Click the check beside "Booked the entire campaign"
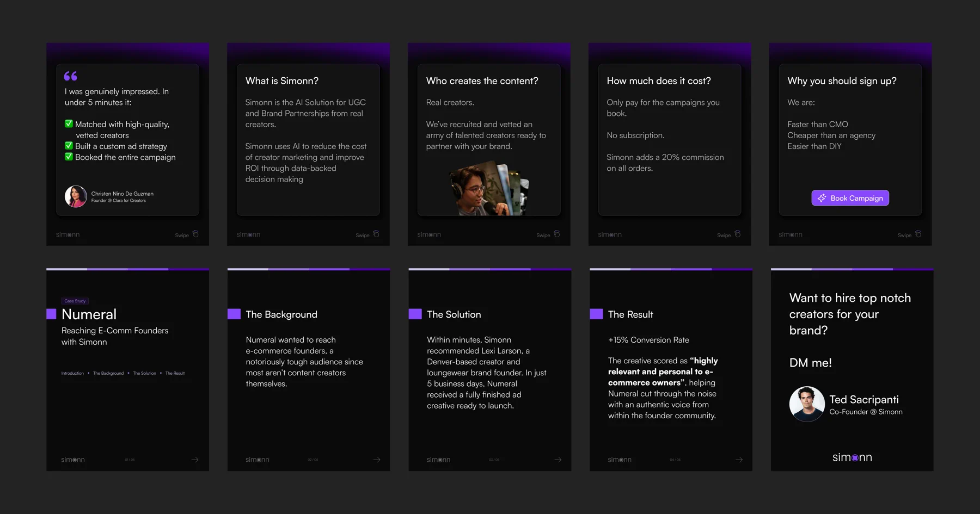 [x=69, y=157]
